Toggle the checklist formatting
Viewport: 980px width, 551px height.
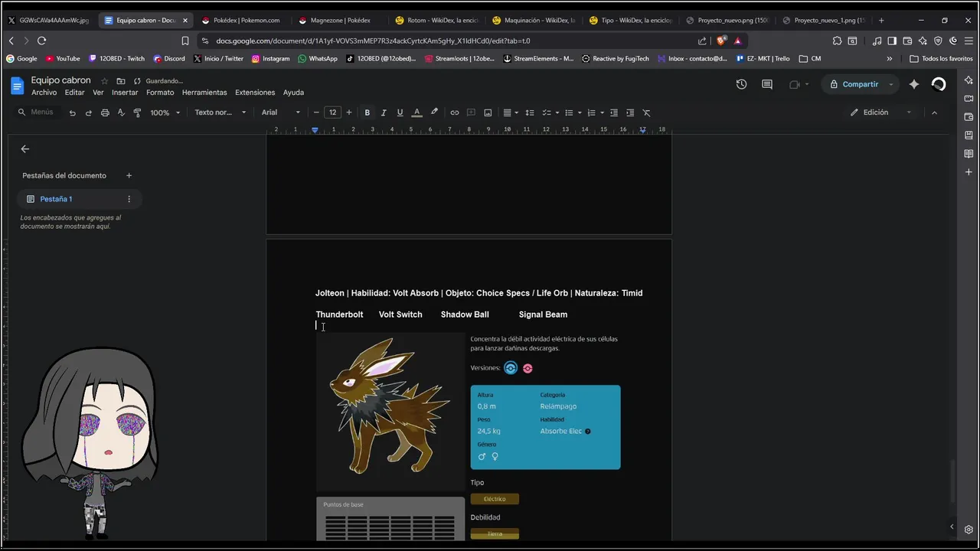coord(547,112)
